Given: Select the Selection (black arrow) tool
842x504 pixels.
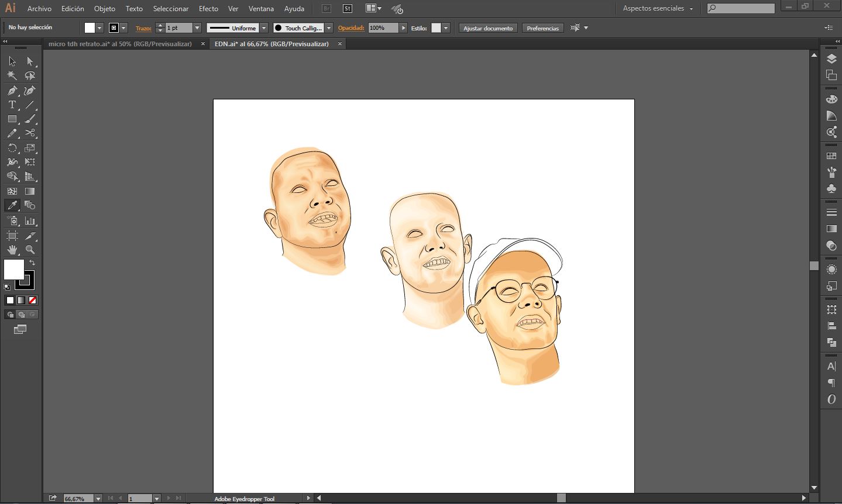Looking at the screenshot, I should click(12, 61).
